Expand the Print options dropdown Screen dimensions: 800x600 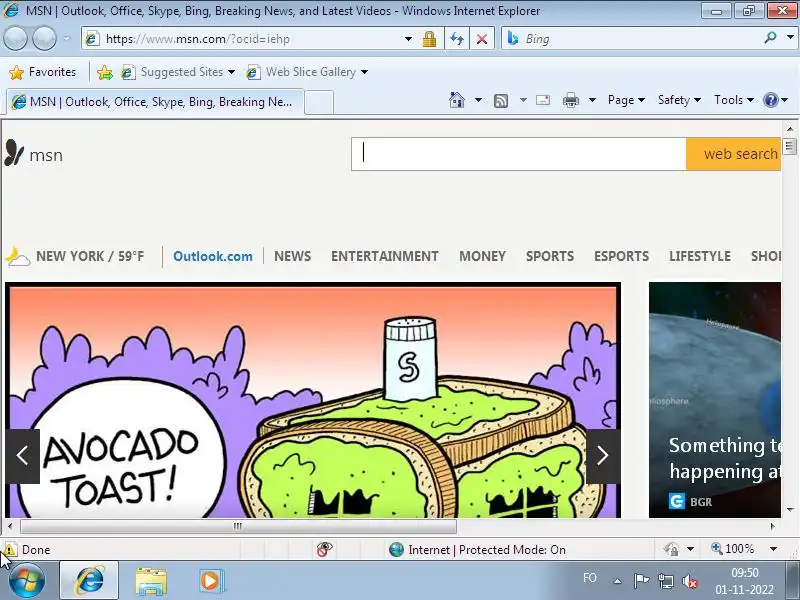592,100
